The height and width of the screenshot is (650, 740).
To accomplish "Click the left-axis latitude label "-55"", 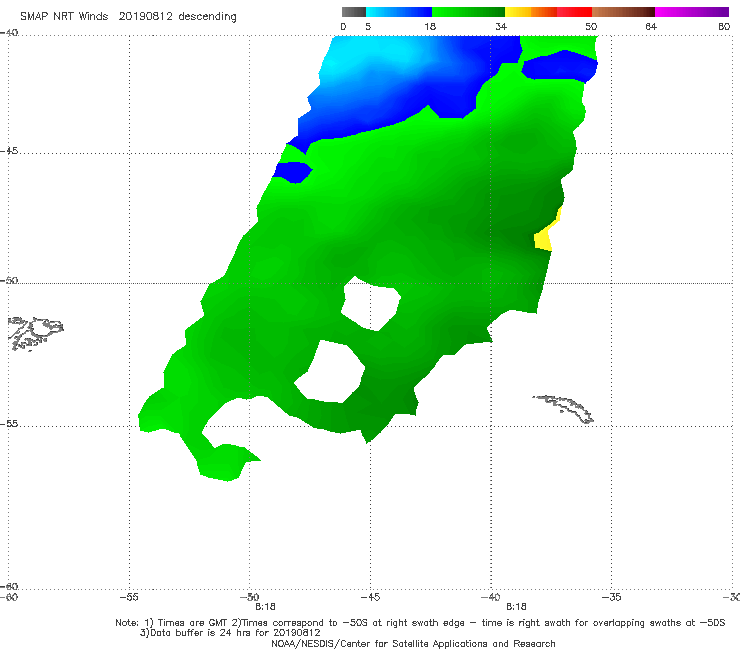I will [9, 424].
